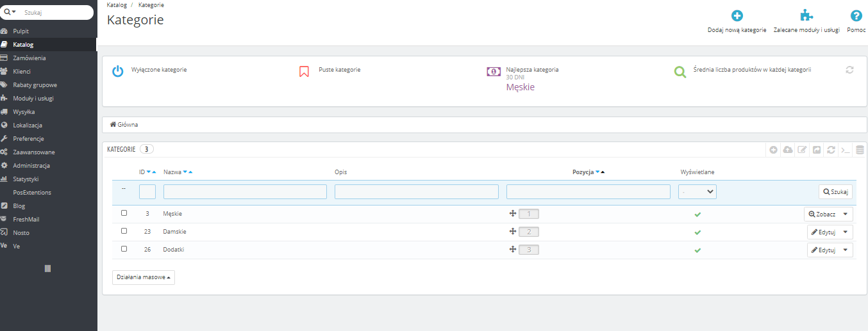Collapse the sidebar with the bars icon
This screenshot has height=331, width=868.
(47, 268)
